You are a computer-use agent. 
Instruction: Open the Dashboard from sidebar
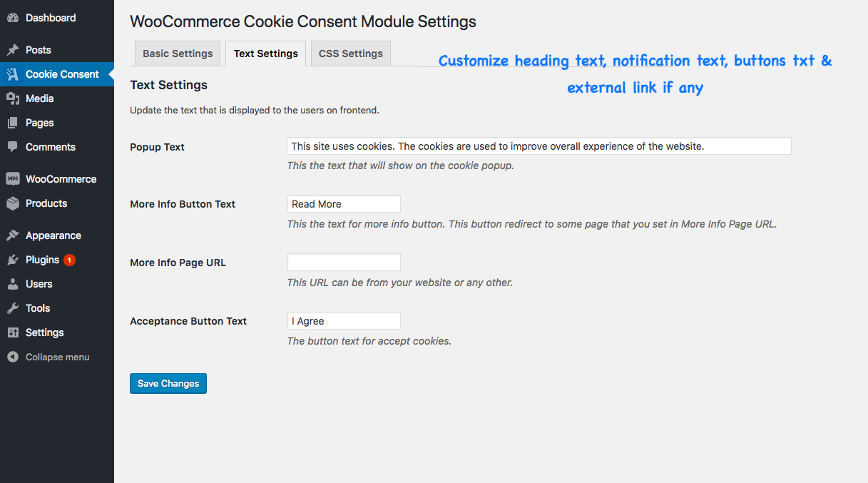point(13,17)
